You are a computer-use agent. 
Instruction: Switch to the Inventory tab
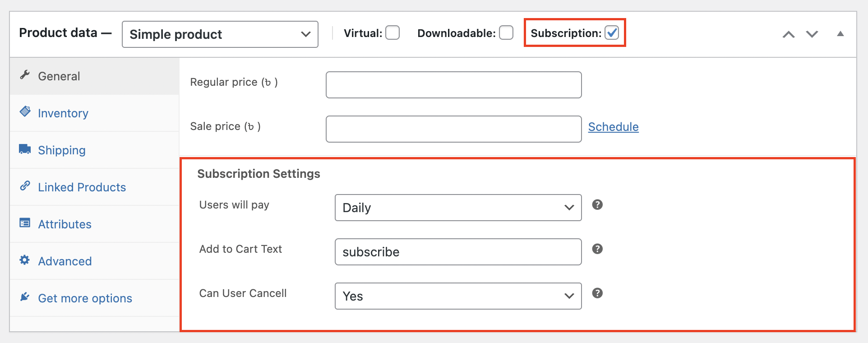pos(63,113)
